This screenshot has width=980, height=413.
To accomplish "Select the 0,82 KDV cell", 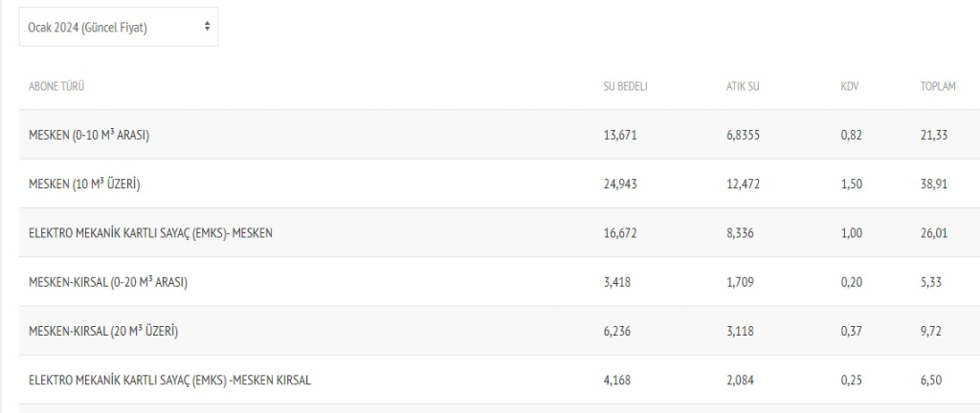I will point(851,136).
